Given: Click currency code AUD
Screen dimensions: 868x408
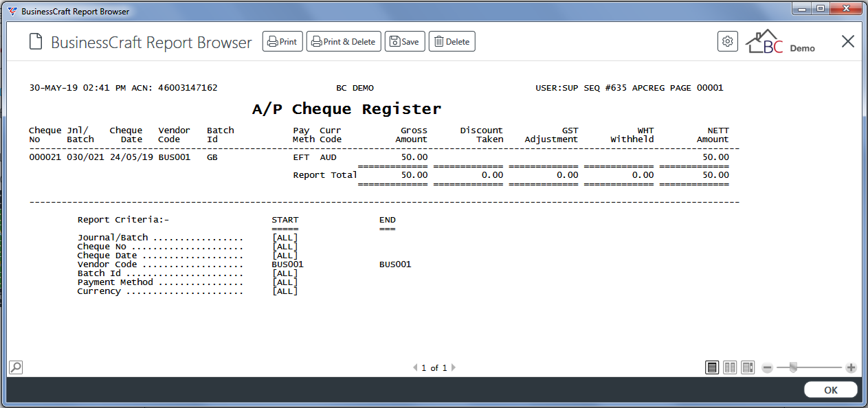Looking at the screenshot, I should click(328, 157).
